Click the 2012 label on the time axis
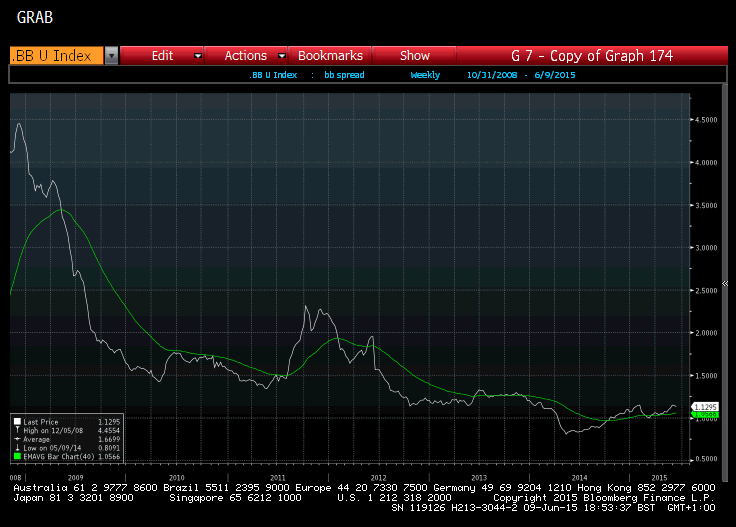The height and width of the screenshot is (527, 736). pyautogui.click(x=378, y=478)
